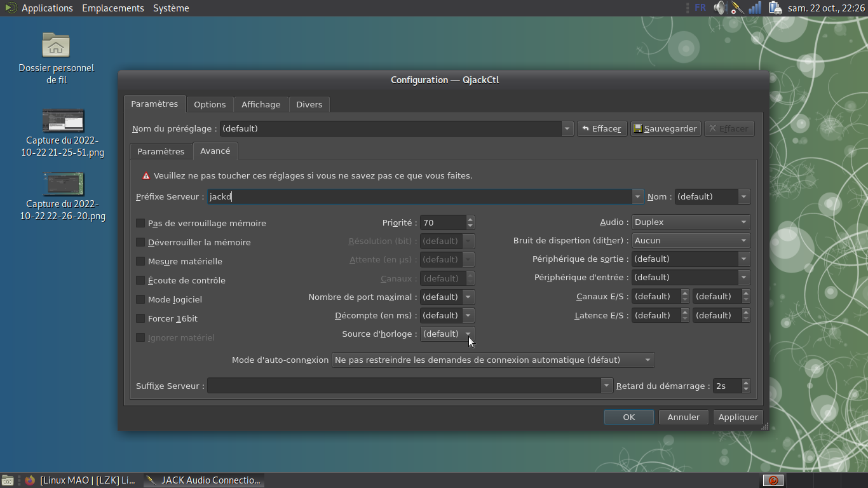The image size is (868, 488).
Task: Check the Mesure matérielle option
Action: tap(140, 261)
